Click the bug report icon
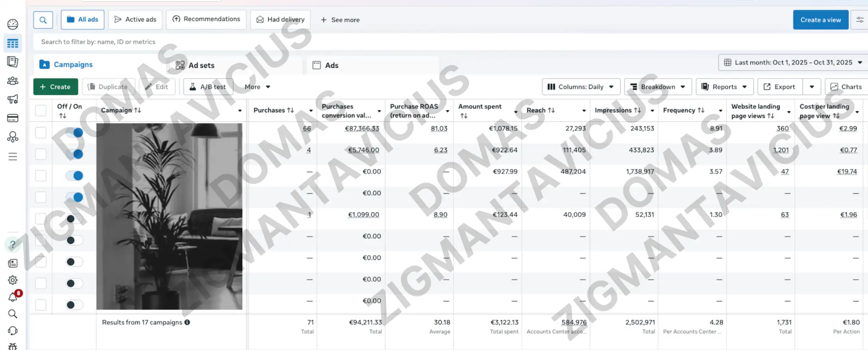The width and height of the screenshot is (868, 350). [x=13, y=347]
